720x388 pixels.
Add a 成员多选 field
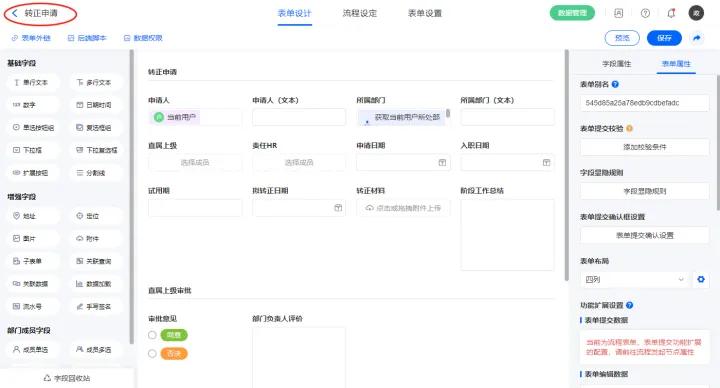(96, 349)
